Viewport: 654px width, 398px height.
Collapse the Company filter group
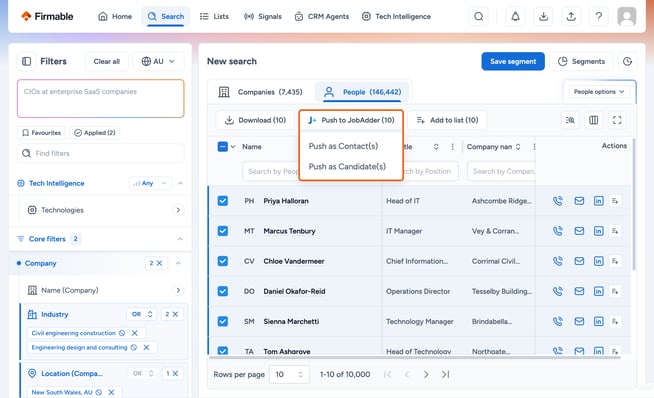[x=178, y=263]
